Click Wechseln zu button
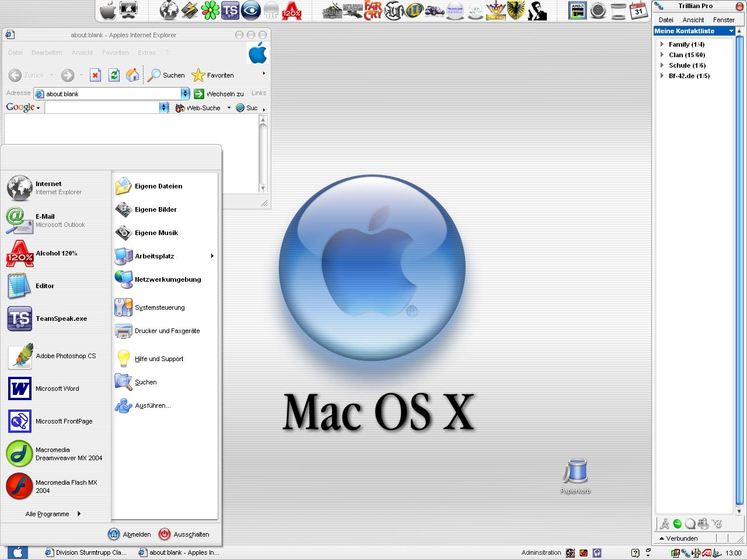Image resolution: width=747 pixels, height=560 pixels. point(219,94)
